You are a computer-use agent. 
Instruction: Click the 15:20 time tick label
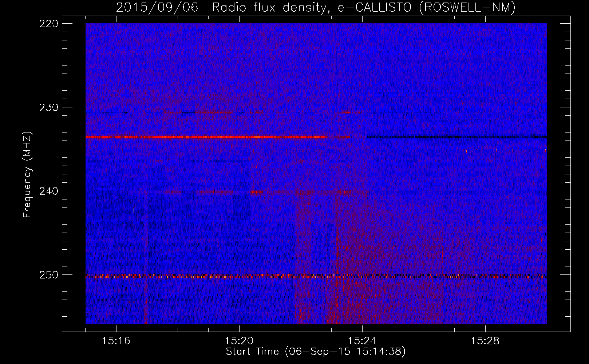(x=239, y=341)
